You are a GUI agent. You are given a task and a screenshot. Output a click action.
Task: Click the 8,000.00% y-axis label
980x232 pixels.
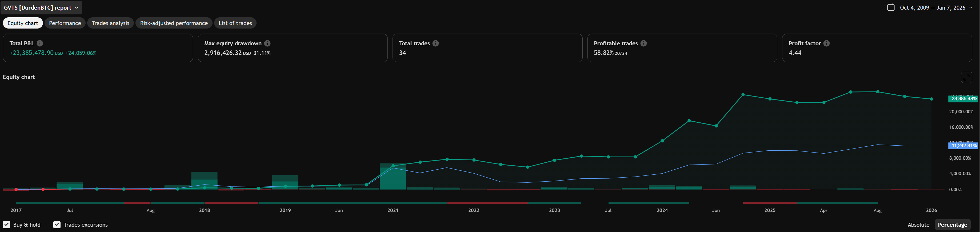[x=960, y=158]
